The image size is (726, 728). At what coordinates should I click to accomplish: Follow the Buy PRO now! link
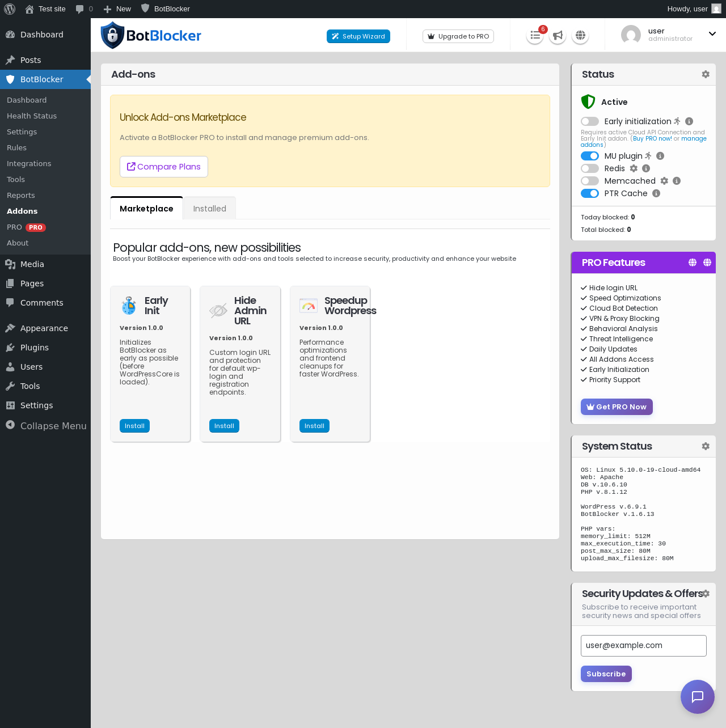652,138
